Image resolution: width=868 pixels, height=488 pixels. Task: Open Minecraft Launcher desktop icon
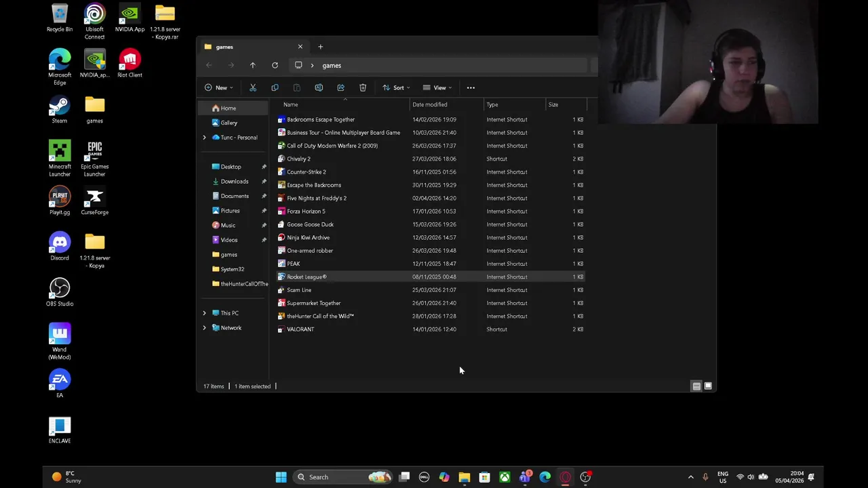(x=59, y=159)
